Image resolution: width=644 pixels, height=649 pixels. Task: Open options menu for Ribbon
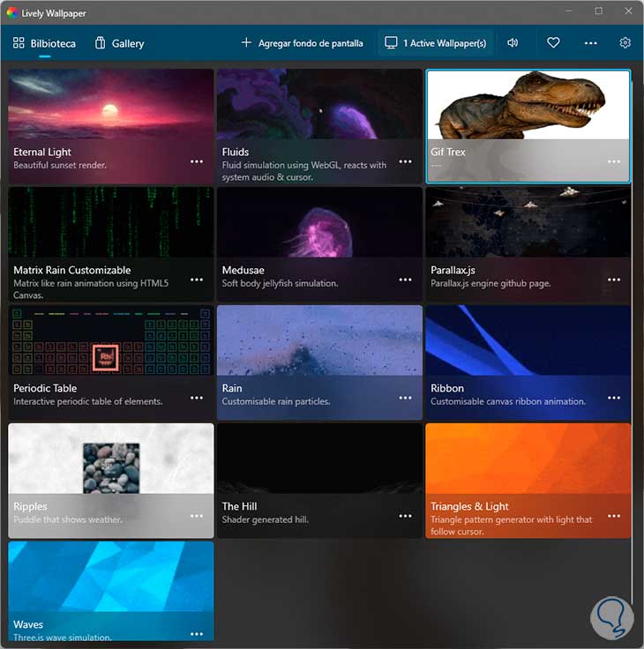(614, 398)
